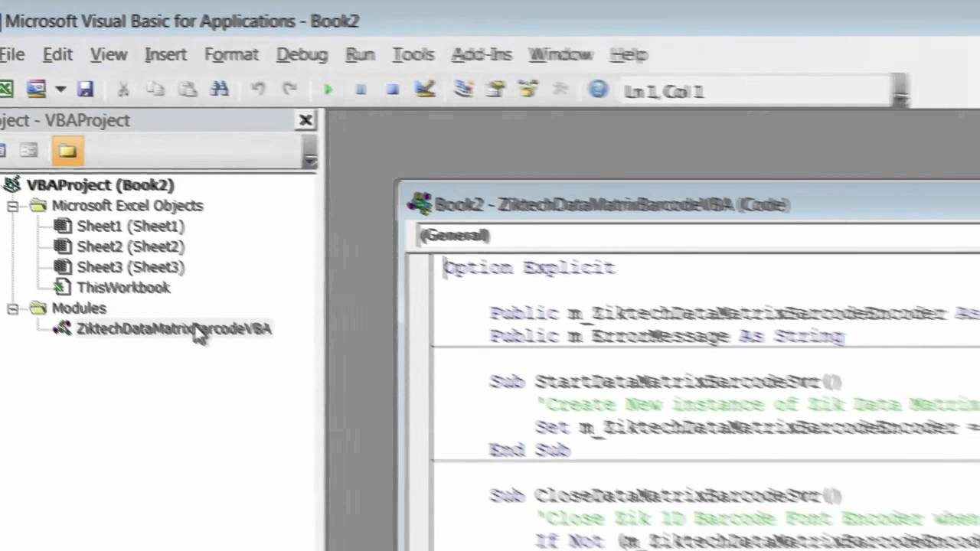Click the Cut scissors icon
980x551 pixels.
pyautogui.click(x=122, y=90)
